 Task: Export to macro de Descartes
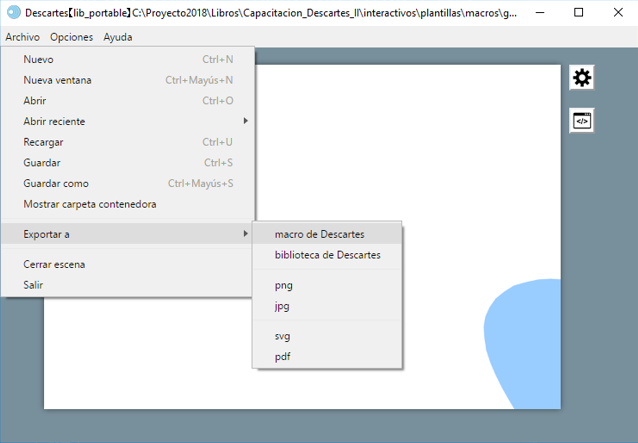point(327,234)
